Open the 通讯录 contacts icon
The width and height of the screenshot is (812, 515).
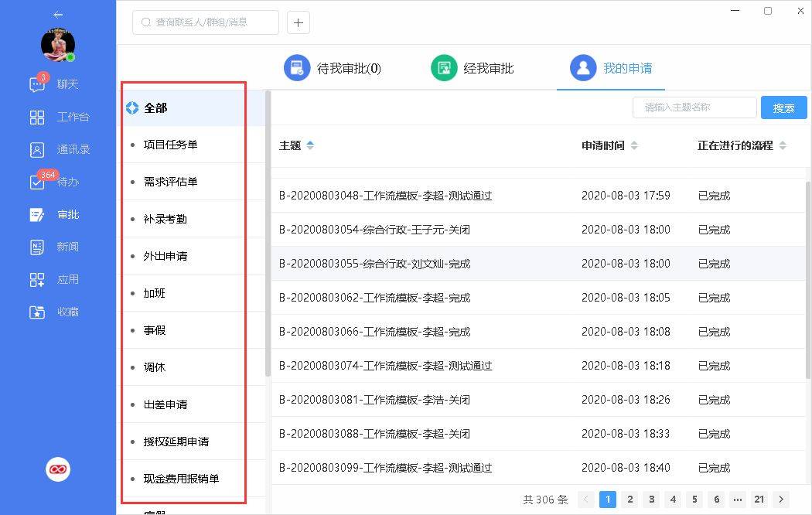[x=37, y=150]
